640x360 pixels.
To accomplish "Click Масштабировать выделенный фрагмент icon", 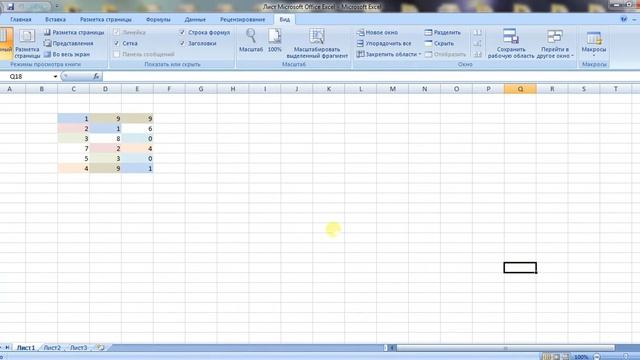I will click(x=317, y=43).
